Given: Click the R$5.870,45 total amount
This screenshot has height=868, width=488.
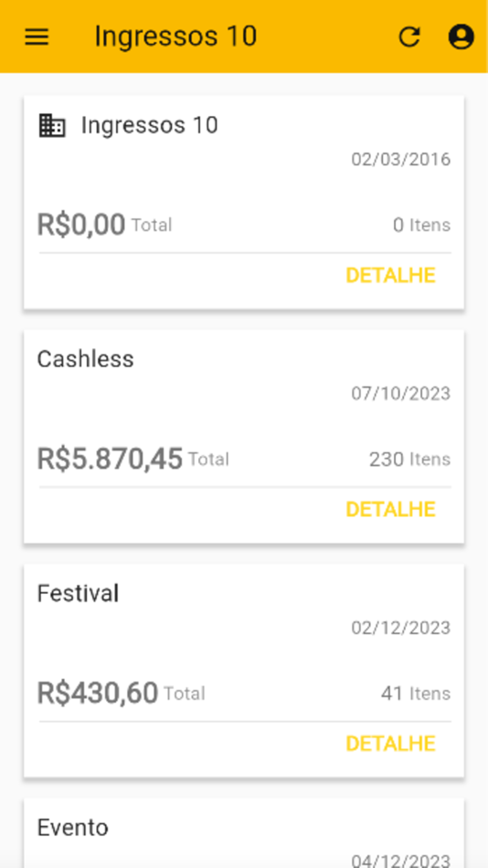Looking at the screenshot, I should [110, 459].
